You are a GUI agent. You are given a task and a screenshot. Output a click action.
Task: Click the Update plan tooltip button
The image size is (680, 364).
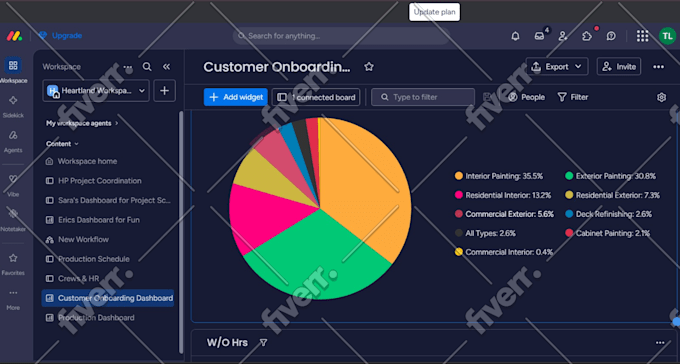(435, 12)
